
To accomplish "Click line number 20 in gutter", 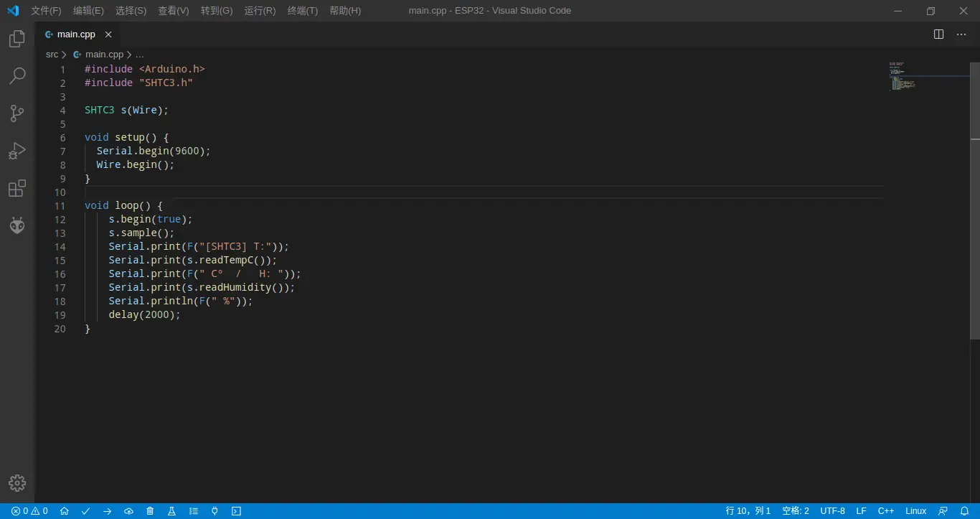I will [x=60, y=328].
